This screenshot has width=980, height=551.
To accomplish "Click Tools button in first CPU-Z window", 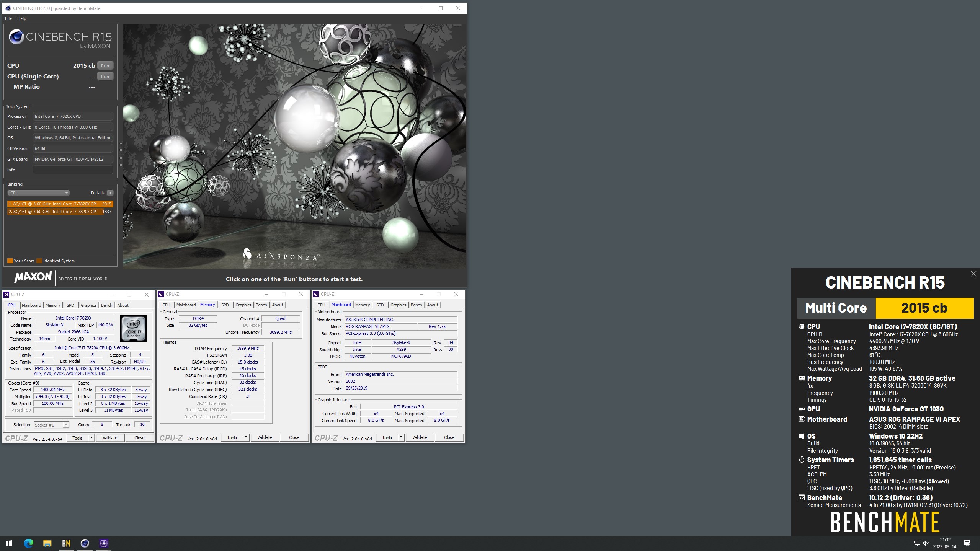I will pyautogui.click(x=77, y=438).
